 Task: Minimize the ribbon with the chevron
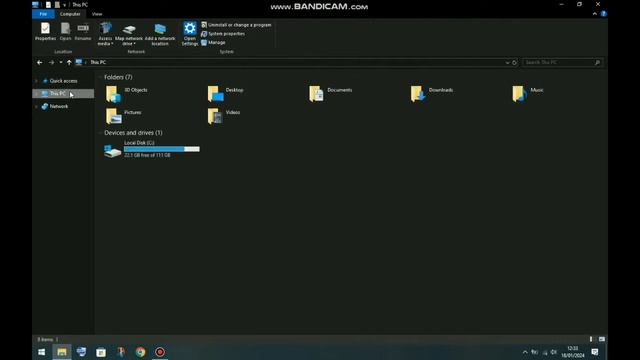[x=595, y=14]
